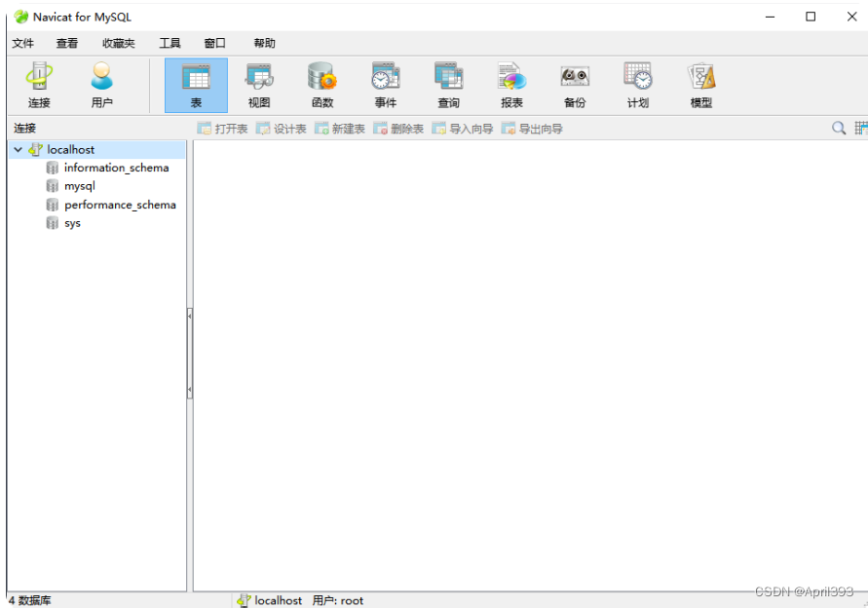Collapse the localhost connection tree
The height and width of the screenshot is (608, 868).
18,149
